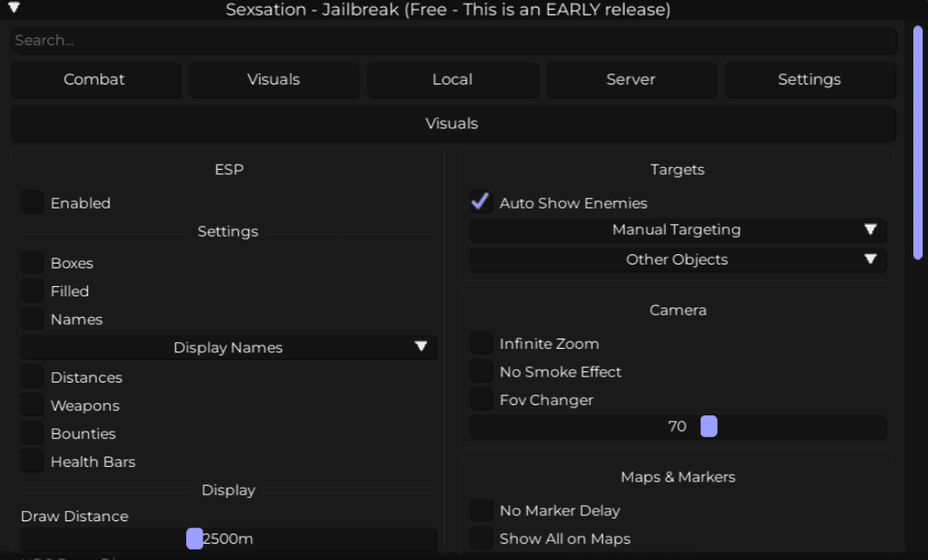Open the Settings tab
928x560 pixels.
[x=810, y=79]
